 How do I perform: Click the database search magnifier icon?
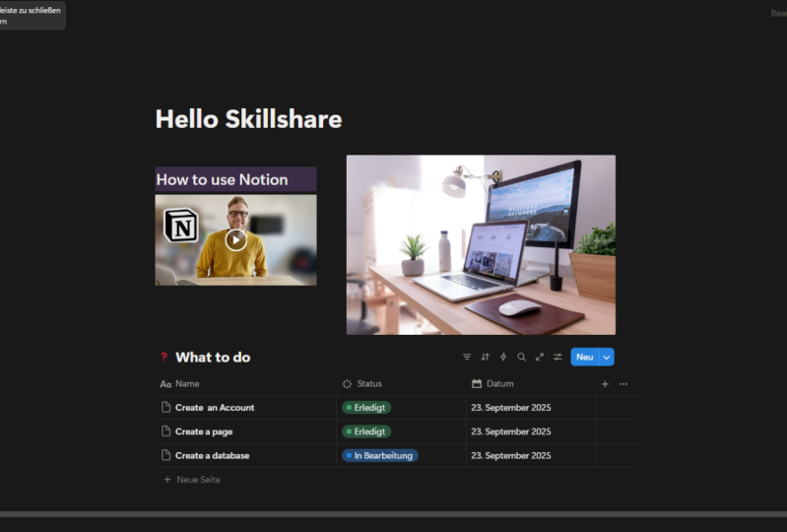(x=521, y=357)
